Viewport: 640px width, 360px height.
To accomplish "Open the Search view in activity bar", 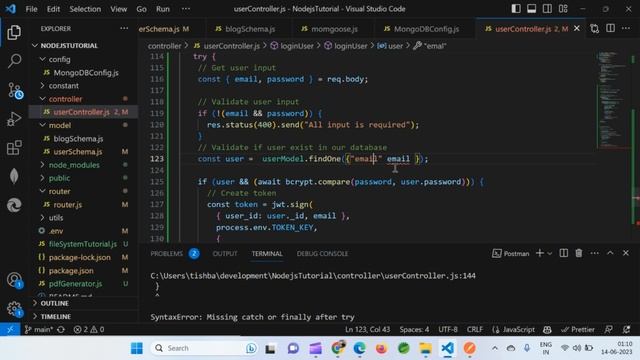I will (x=14, y=61).
